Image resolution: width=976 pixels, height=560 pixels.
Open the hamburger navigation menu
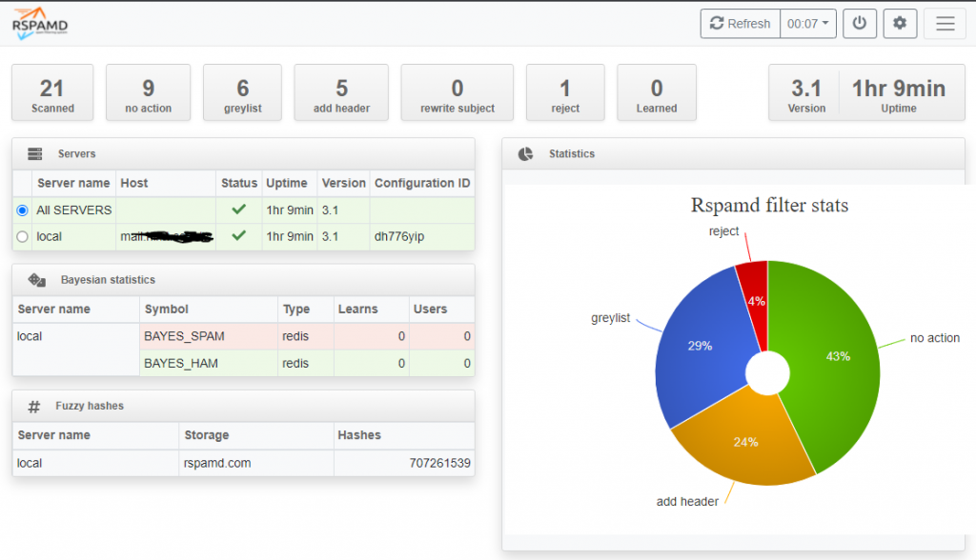tap(945, 24)
